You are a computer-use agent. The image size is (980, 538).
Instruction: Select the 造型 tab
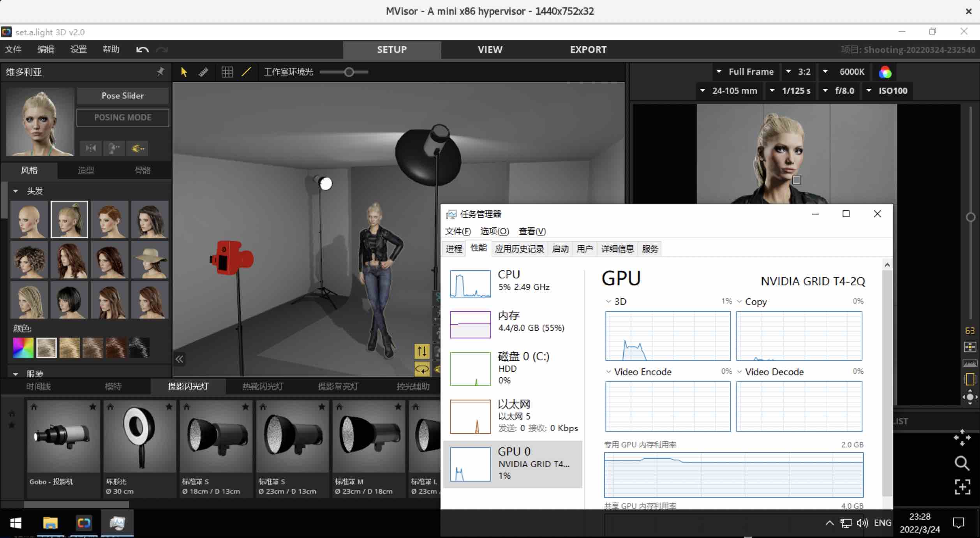(x=86, y=170)
